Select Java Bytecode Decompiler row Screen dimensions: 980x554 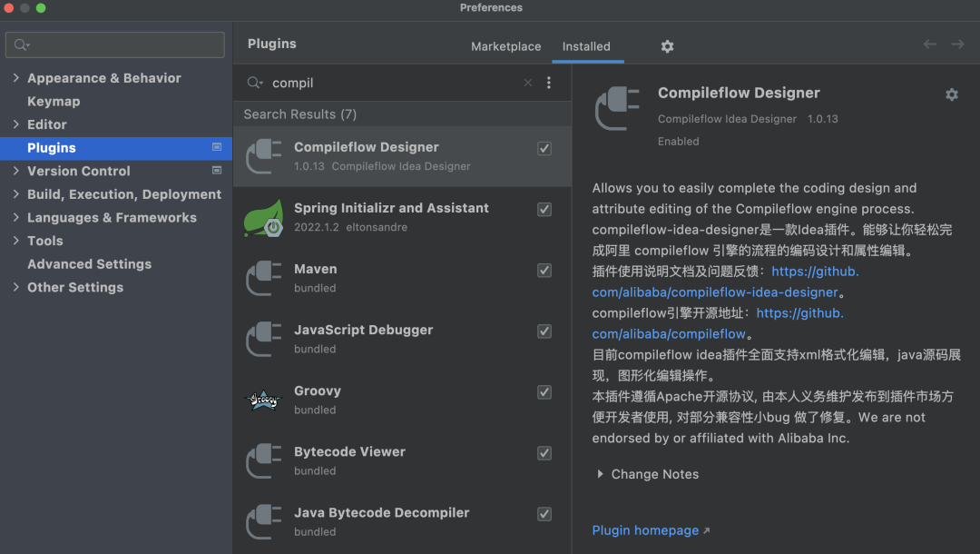point(402,521)
